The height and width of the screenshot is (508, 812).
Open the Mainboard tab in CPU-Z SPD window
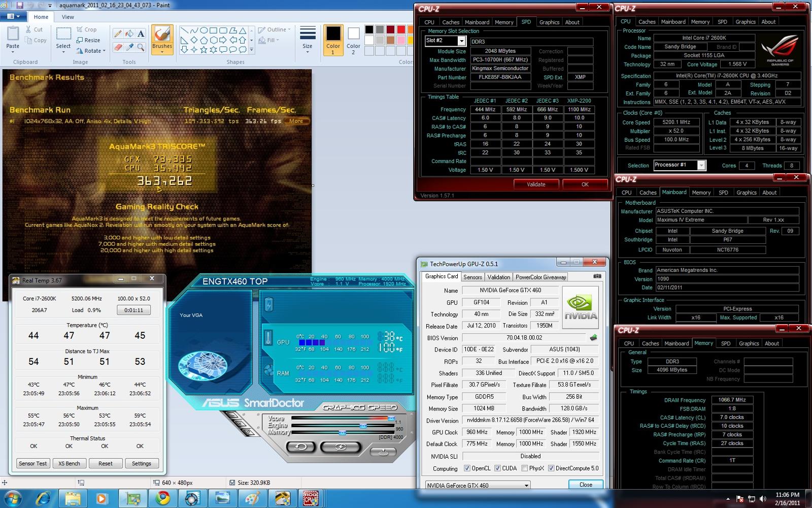[x=477, y=22]
